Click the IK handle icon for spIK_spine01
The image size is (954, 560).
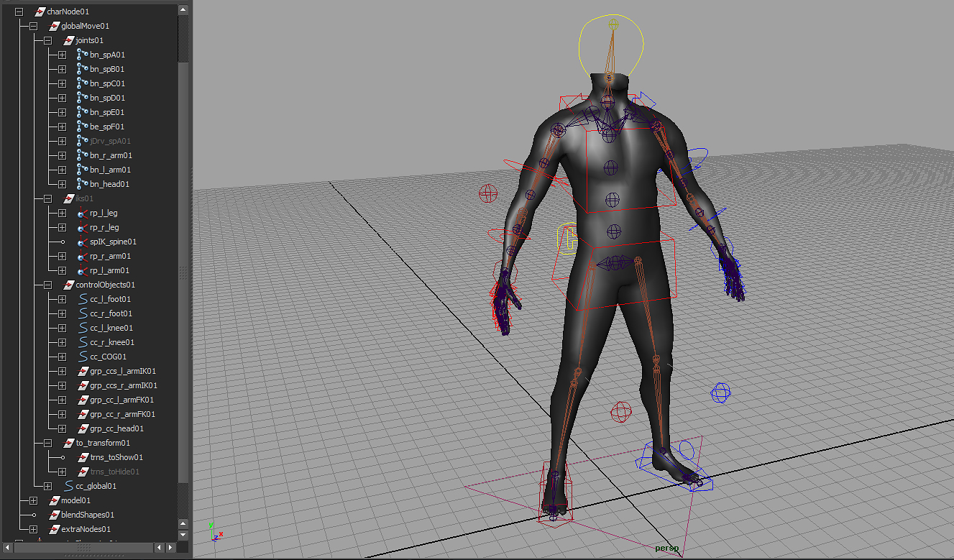[x=82, y=242]
